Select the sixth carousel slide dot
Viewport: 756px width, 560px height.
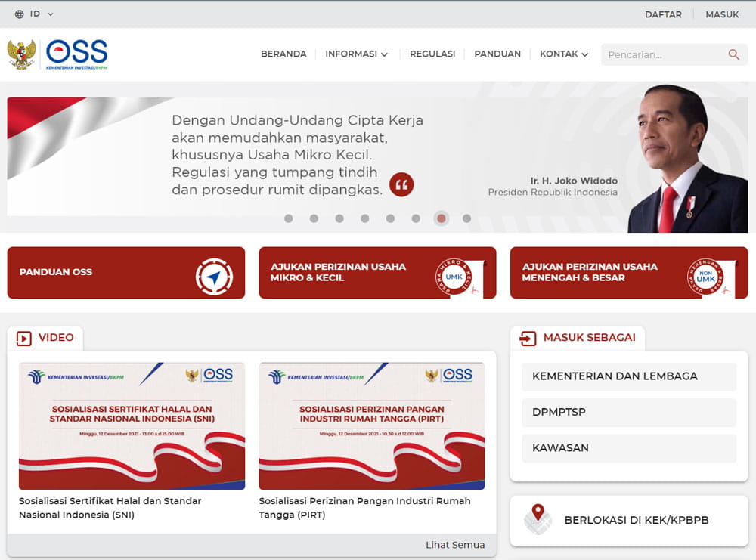416,218
